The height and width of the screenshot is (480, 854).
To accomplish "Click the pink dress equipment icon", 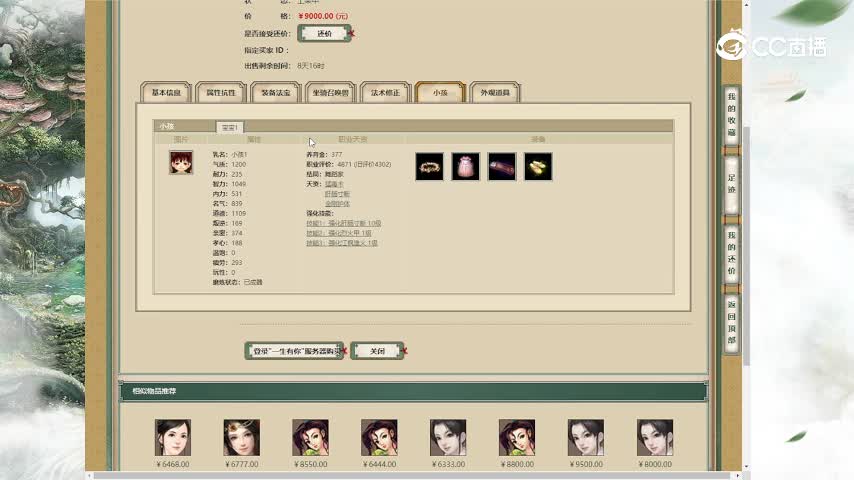I will 466,166.
